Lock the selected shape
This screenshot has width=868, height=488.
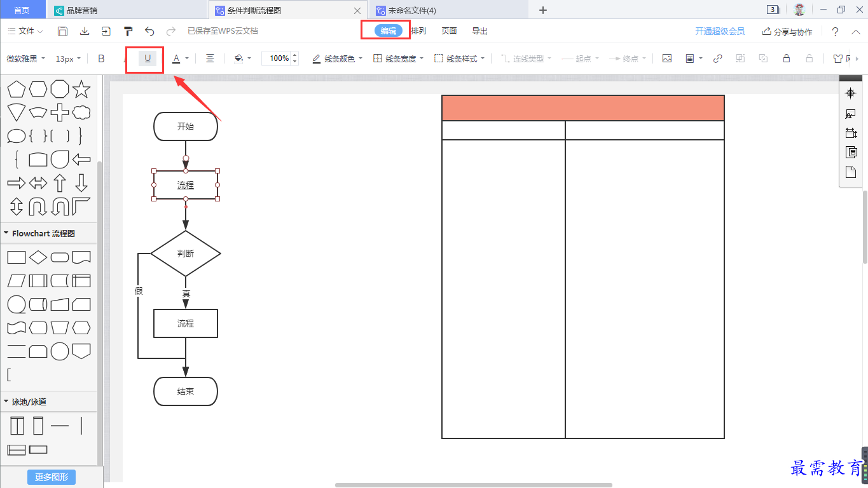[x=787, y=58]
